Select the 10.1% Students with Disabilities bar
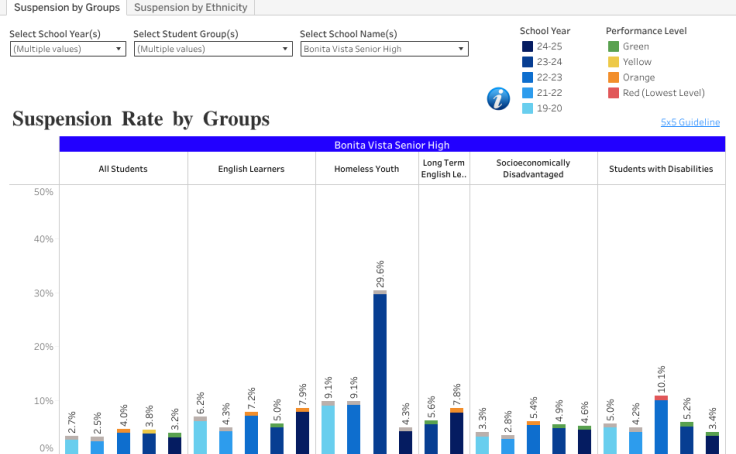 pos(661,426)
